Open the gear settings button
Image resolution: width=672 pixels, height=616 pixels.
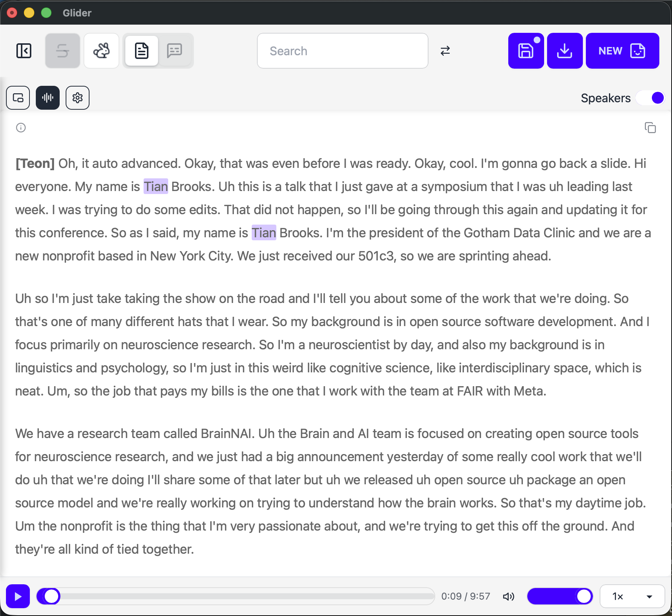coord(78,98)
